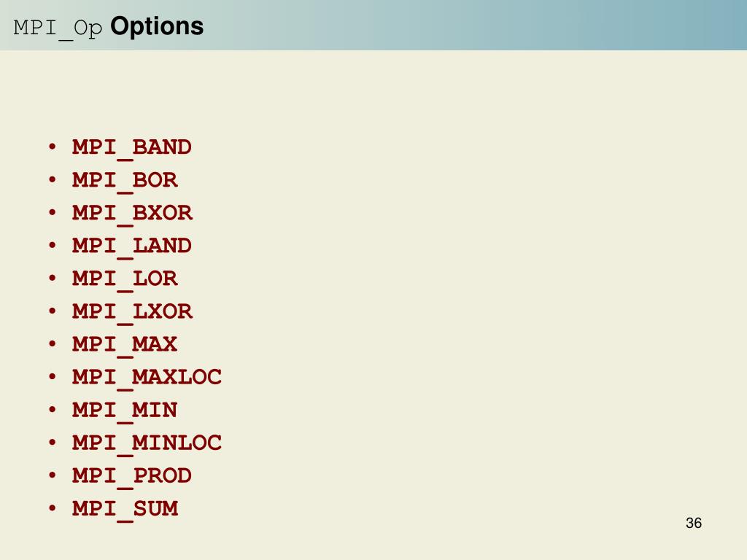
Task: Click the bullet before MPI_SUM
Action: coord(53,508)
